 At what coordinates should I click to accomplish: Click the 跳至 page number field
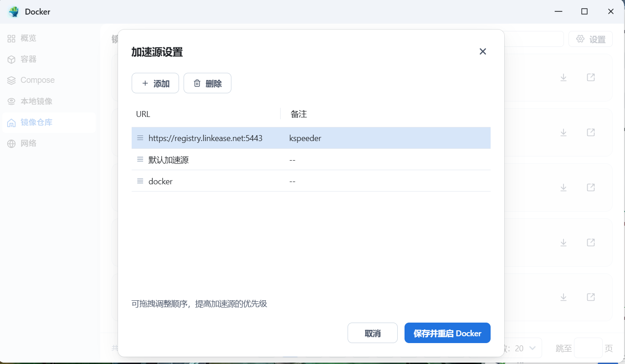point(588,348)
